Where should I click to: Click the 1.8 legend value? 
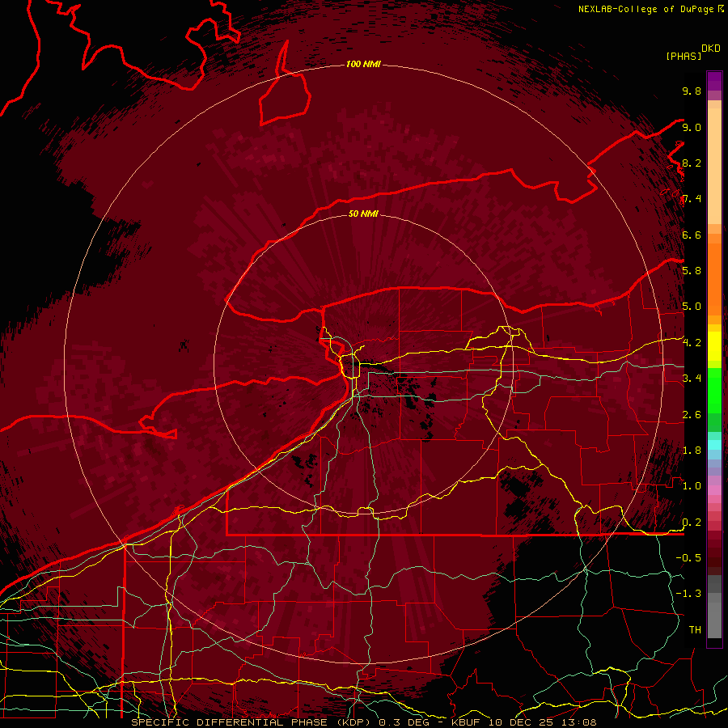tap(692, 450)
